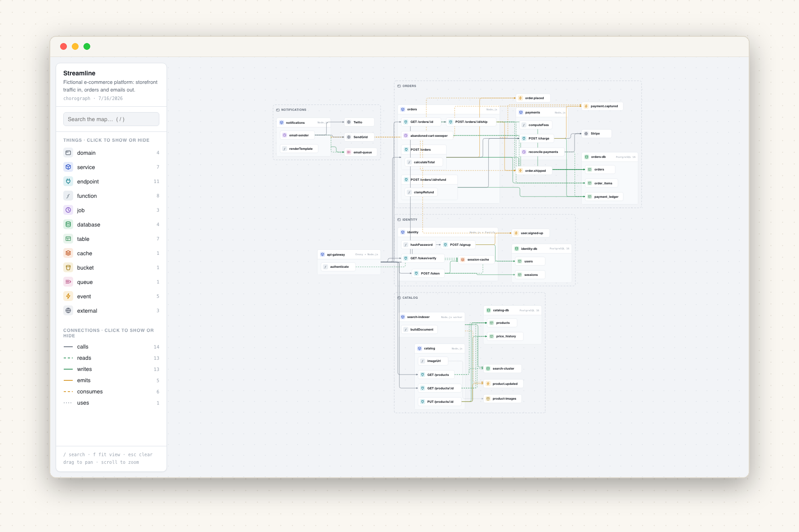Select the api-gateway service node
Screen dimensions: 799x532
click(x=349, y=254)
